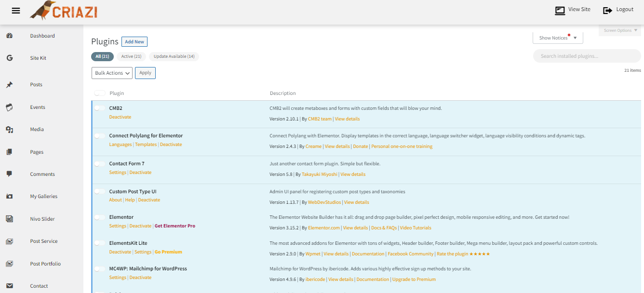This screenshot has height=293, width=644.
Task: Open the hamburger menu icon
Action: pos(16,11)
